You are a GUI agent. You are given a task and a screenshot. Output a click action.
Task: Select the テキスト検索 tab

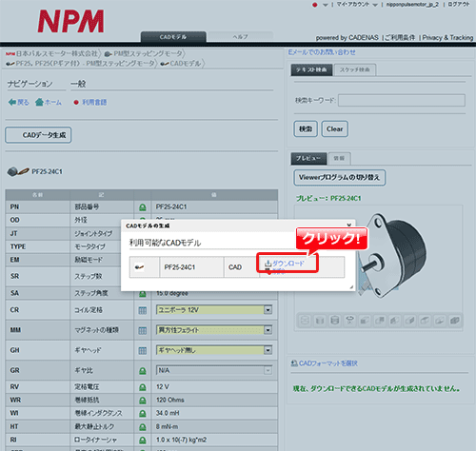[x=311, y=69]
